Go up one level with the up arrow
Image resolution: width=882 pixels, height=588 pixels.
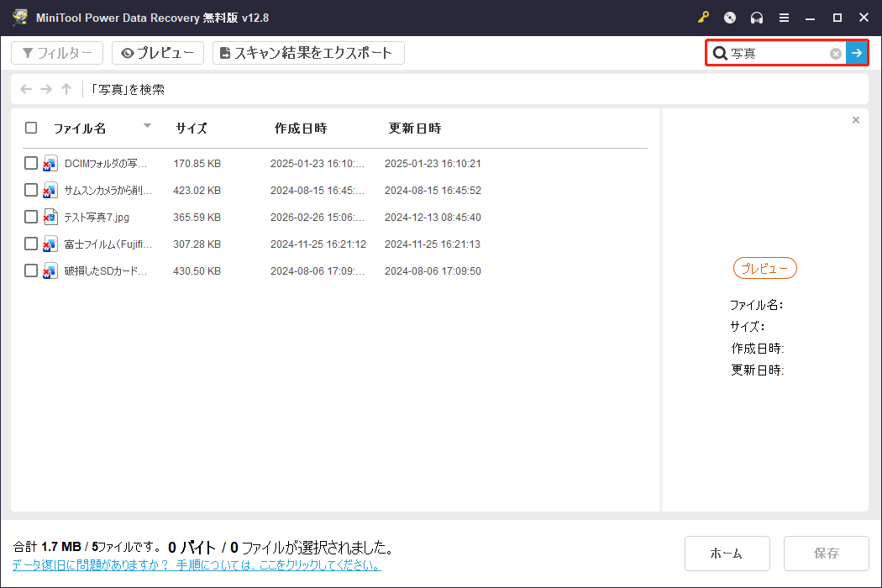[x=66, y=89]
